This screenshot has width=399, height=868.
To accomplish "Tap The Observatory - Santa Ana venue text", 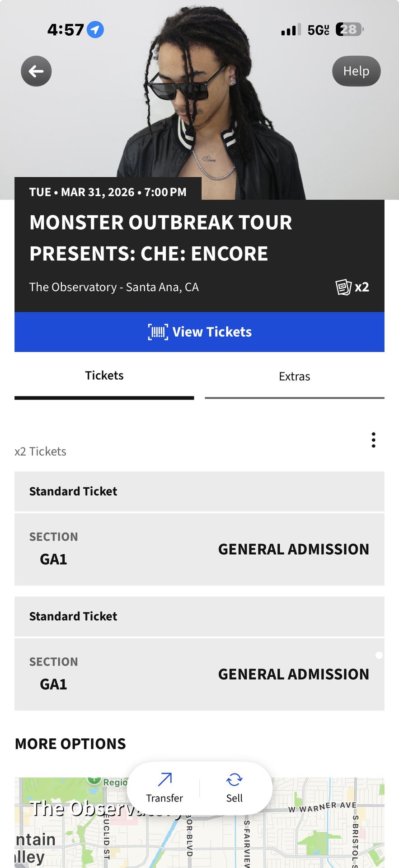I will [114, 287].
